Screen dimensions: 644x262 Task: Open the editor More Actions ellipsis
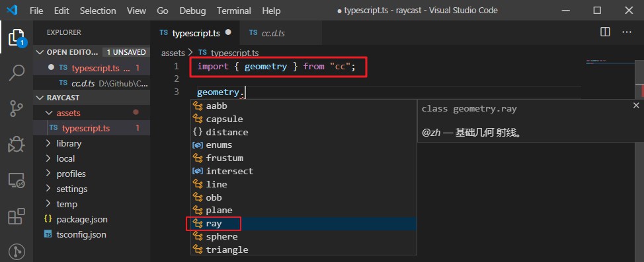627,32
